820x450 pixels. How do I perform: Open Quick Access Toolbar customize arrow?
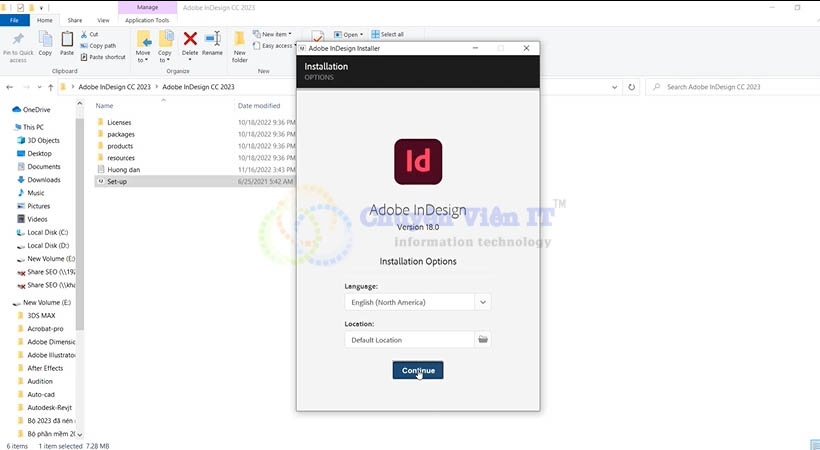(41, 8)
